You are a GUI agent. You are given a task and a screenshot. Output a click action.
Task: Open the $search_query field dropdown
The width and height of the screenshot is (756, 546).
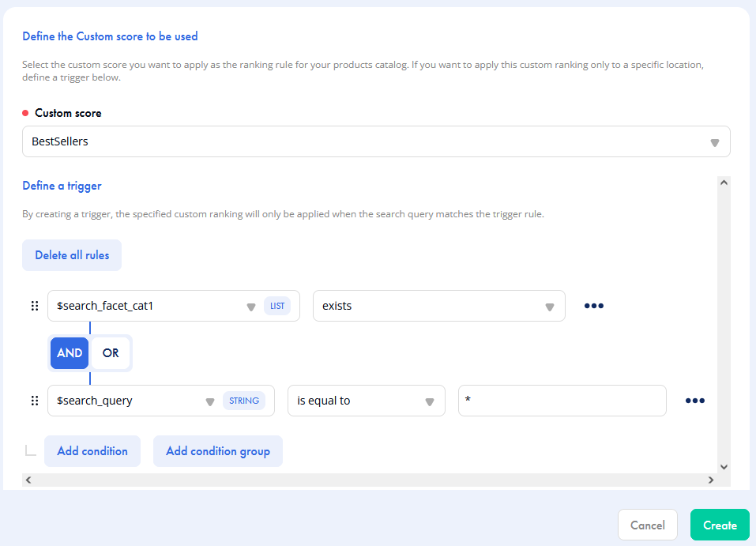coord(161,401)
